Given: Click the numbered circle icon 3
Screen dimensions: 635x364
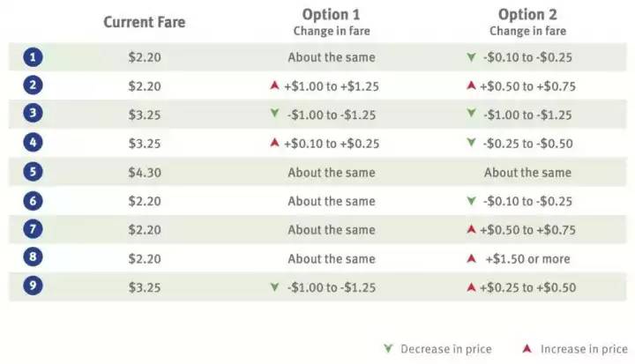Looking at the screenshot, I should 33,115.
